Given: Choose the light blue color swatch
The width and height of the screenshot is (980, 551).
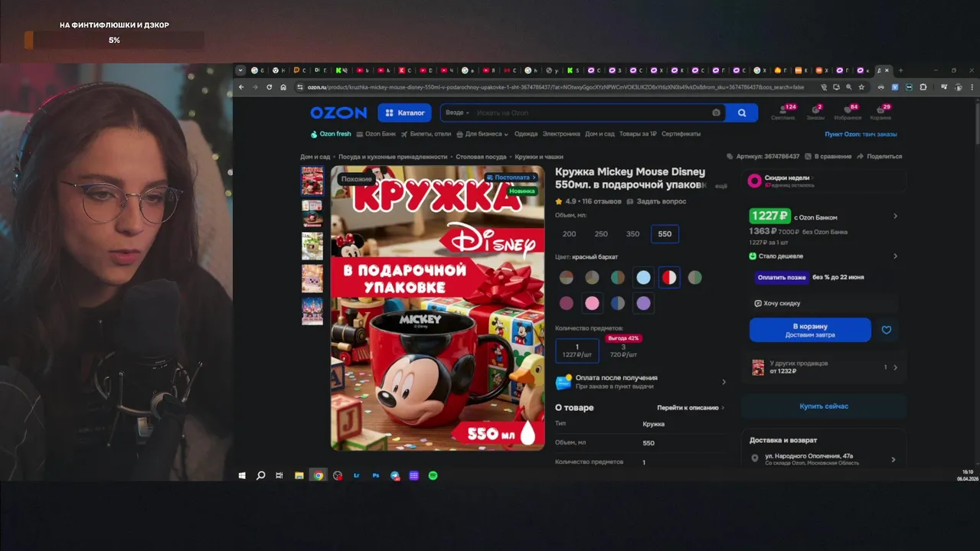Looking at the screenshot, I should coord(643,277).
